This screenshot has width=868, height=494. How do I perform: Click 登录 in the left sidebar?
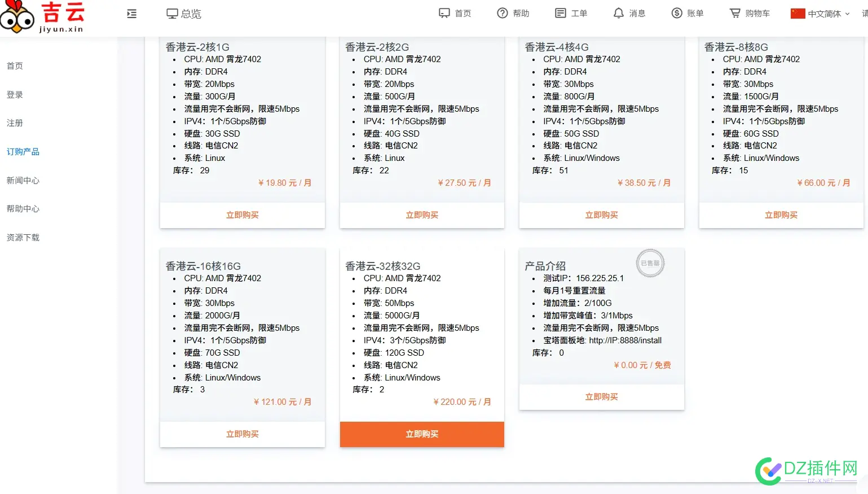pos(15,94)
